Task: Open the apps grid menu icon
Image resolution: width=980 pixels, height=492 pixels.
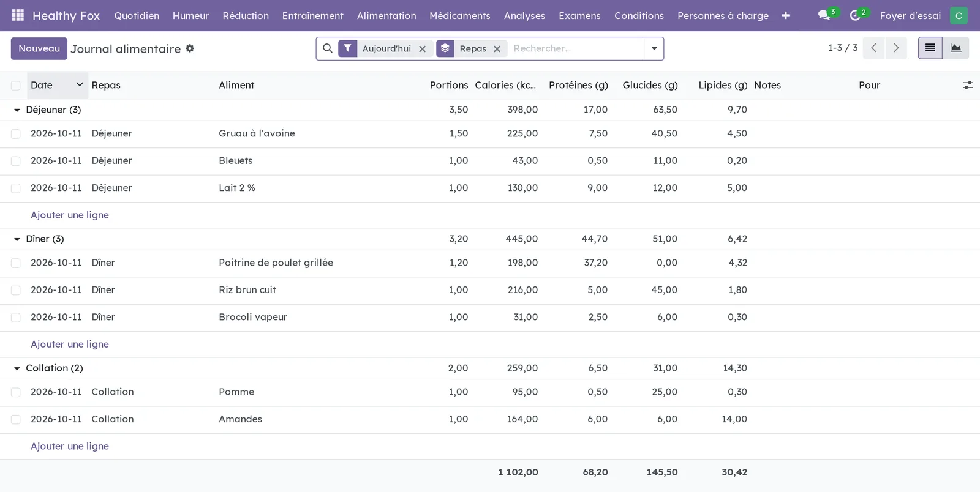Action: pos(18,15)
